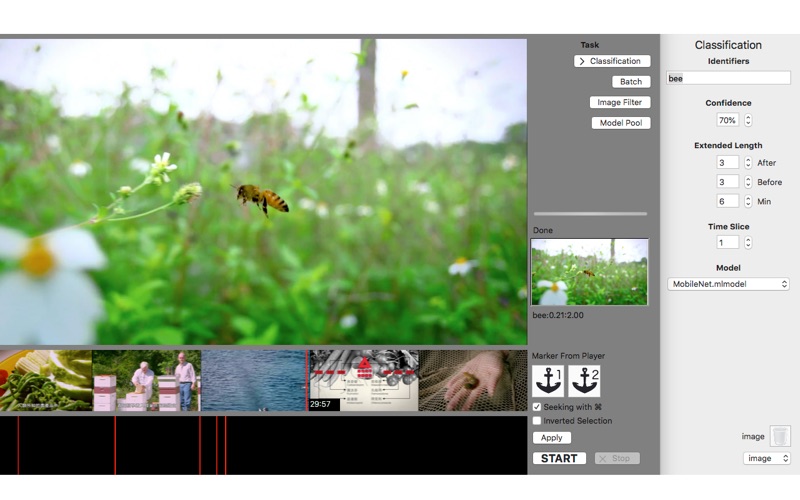Disable the Seeking with ⌘ checkbox

tap(537, 407)
